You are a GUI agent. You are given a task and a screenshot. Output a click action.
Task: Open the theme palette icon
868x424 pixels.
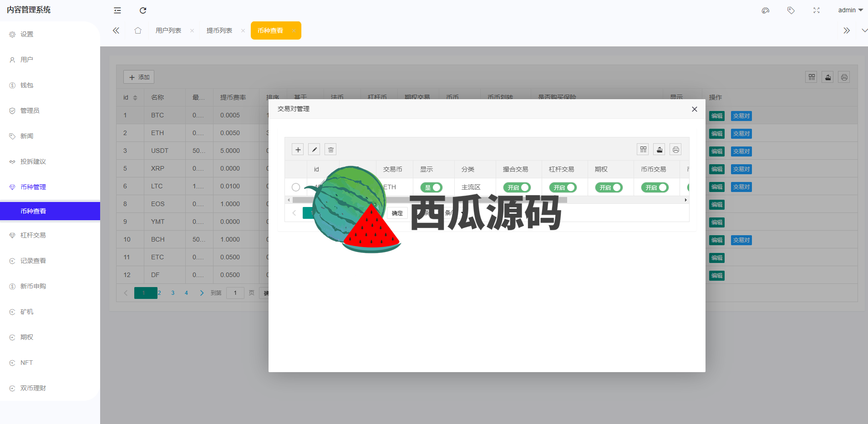click(766, 10)
